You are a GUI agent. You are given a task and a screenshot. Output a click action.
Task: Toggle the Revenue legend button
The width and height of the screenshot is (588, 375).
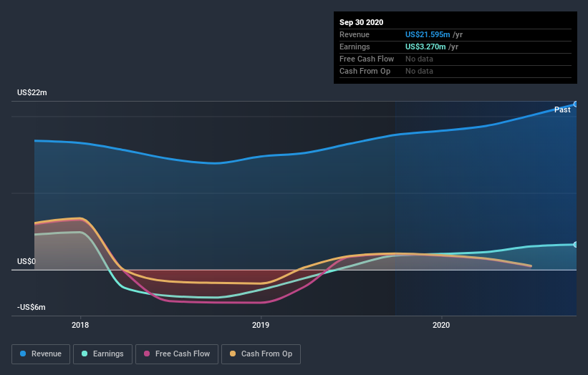pyautogui.click(x=41, y=354)
